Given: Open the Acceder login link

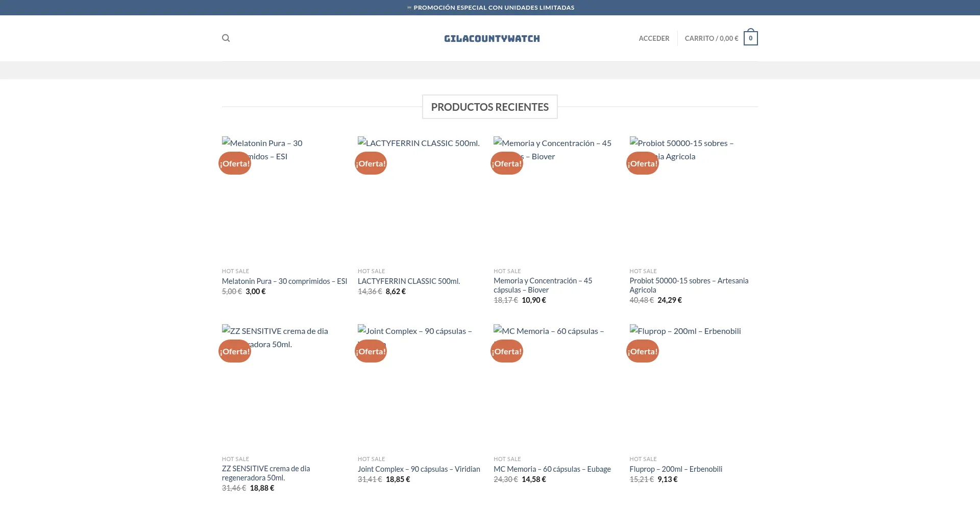Looking at the screenshot, I should [654, 38].
